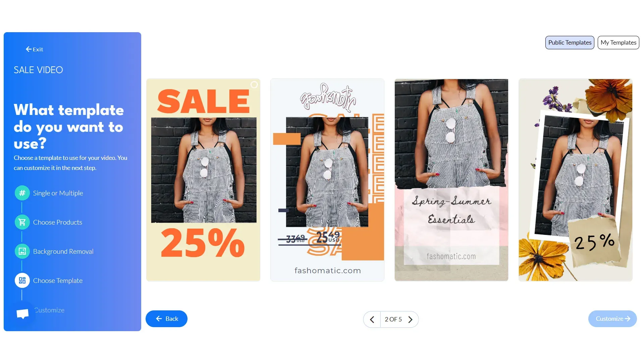
Task: Switch to My Templates tab
Action: 619,43
